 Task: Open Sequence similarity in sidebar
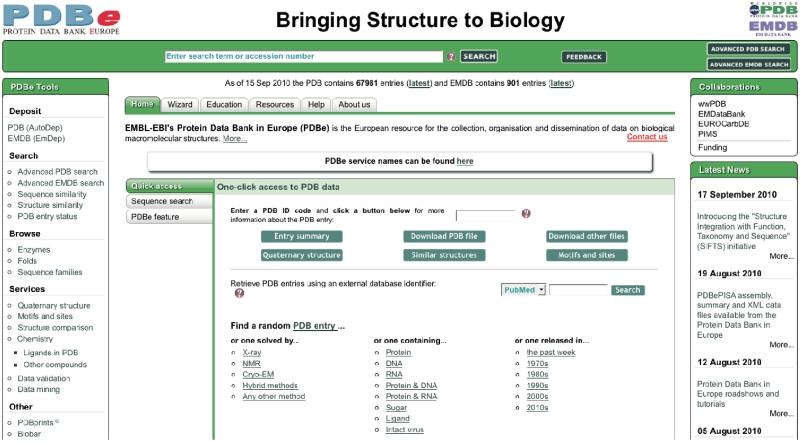pos(52,194)
